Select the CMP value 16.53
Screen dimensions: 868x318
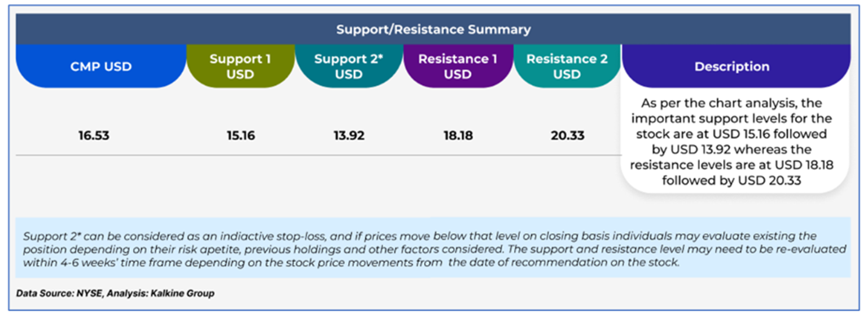pyautogui.click(x=94, y=136)
